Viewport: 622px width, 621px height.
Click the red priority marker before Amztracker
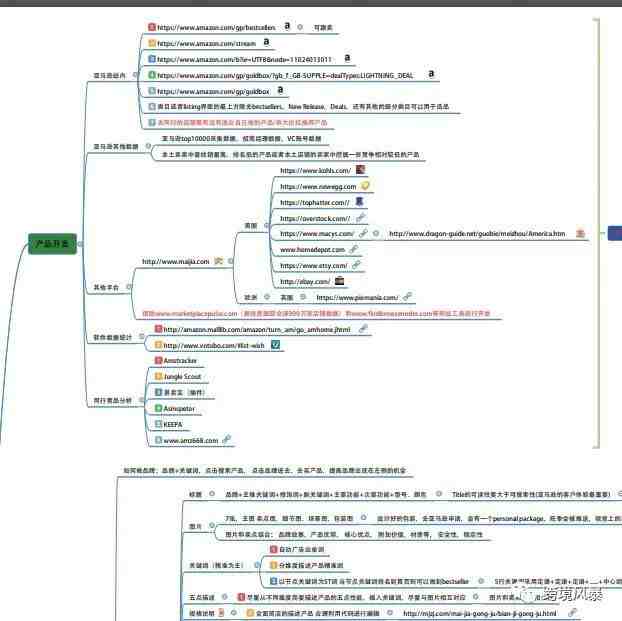[x=158, y=360]
